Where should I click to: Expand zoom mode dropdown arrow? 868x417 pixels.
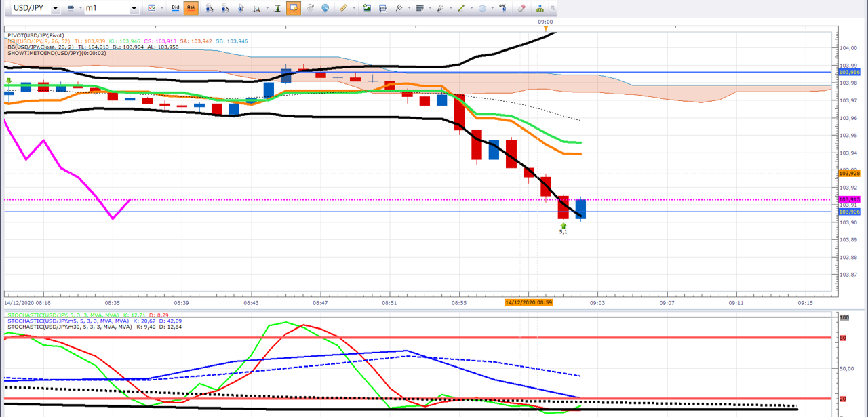point(267,8)
